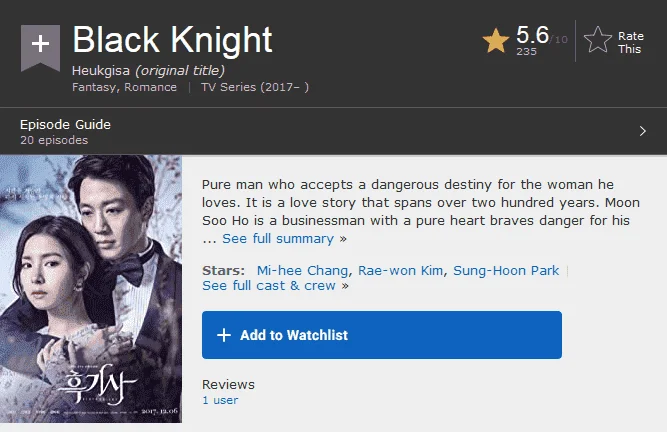This screenshot has height=432, width=667.
Task: Expand Episode Guide with the right chevron
Action: 642,131
